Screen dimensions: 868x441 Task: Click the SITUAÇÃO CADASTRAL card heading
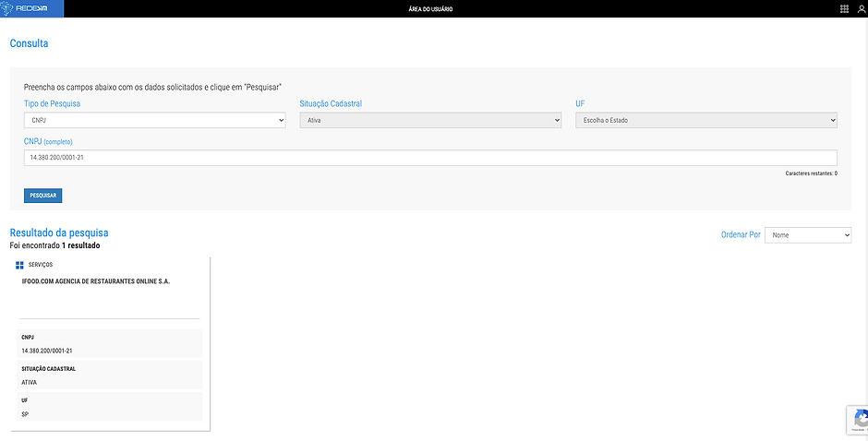[49, 369]
